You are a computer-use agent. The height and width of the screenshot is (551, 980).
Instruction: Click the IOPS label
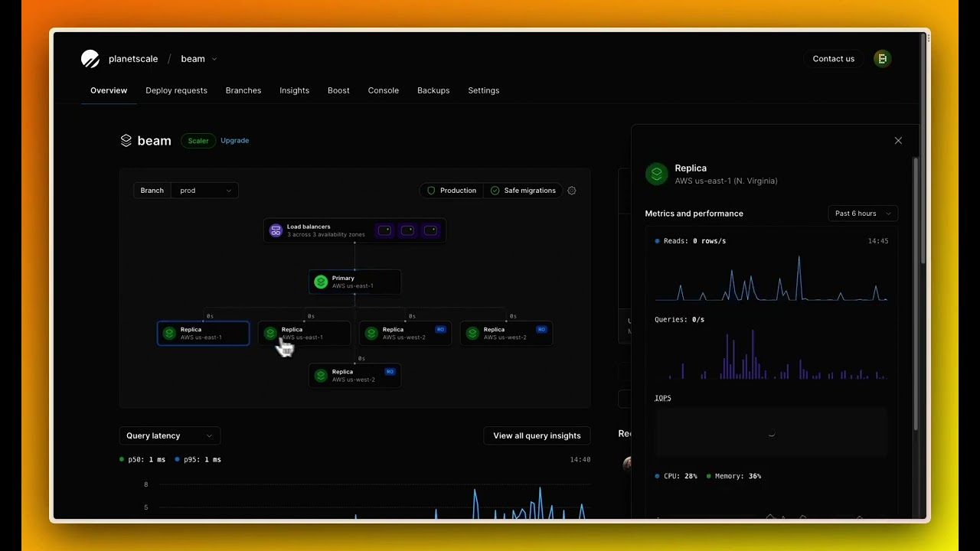tap(663, 398)
